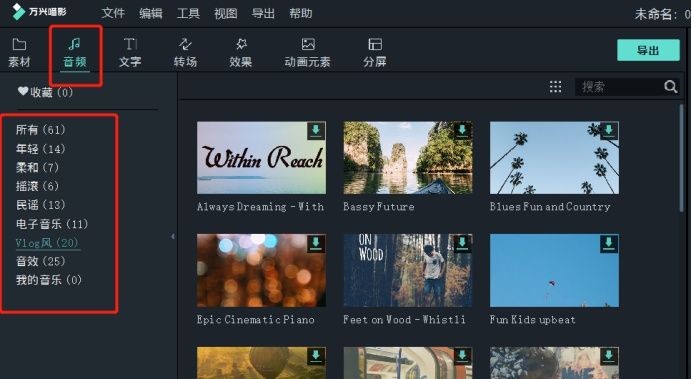Download the Blues Fun and Country track
The image size is (692, 379).
(609, 130)
